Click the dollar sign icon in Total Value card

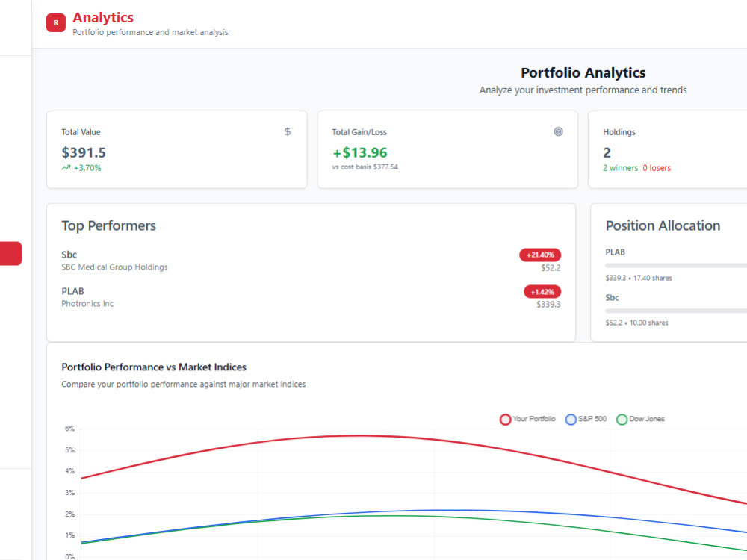coord(288,131)
